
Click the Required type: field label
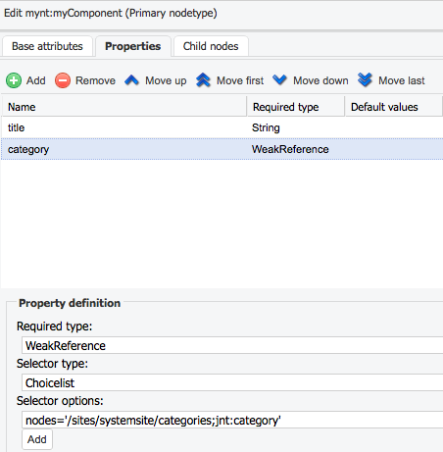pyautogui.click(x=54, y=326)
